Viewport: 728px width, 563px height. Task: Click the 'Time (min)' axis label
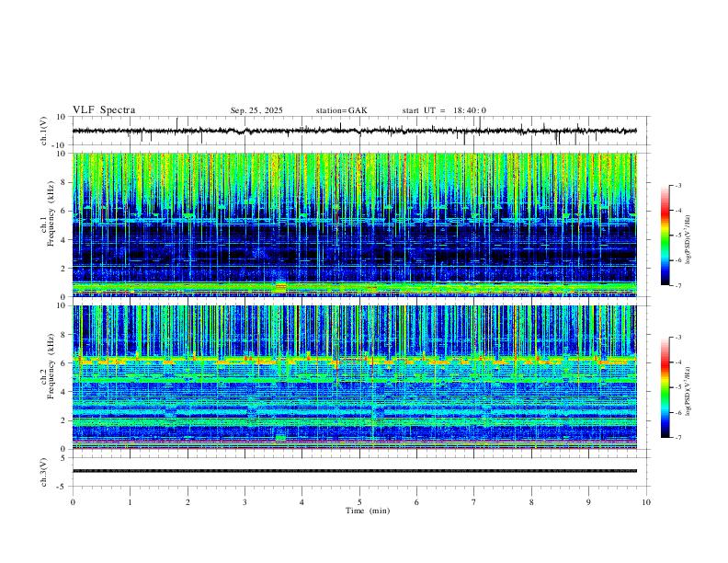pos(368,511)
